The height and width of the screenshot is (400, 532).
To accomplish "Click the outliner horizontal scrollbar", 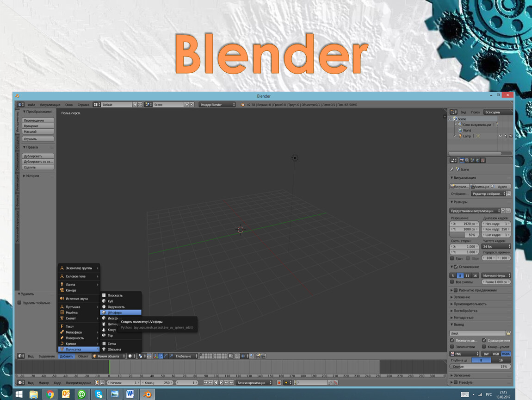I will tap(475, 153).
